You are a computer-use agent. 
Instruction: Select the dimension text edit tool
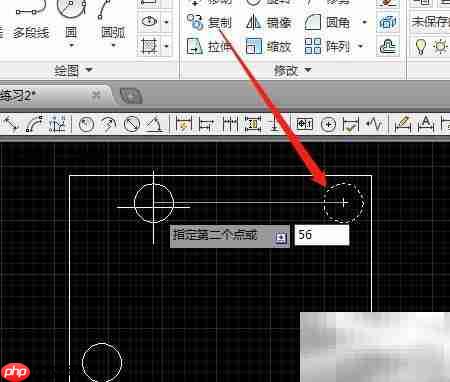point(425,124)
